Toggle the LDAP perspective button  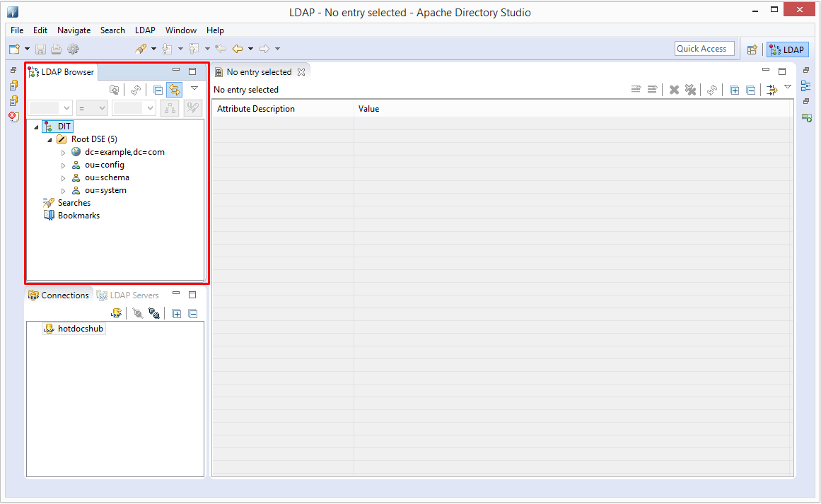[x=787, y=49]
